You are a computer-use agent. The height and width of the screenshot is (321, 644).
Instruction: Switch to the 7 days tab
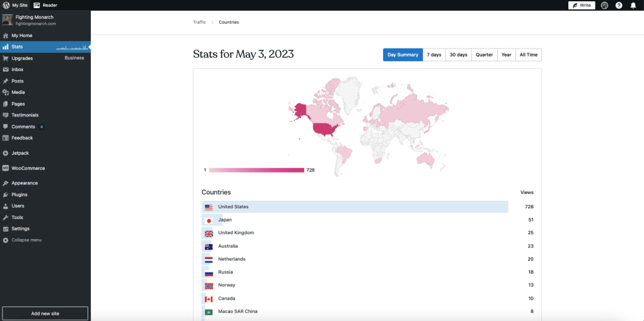click(434, 55)
